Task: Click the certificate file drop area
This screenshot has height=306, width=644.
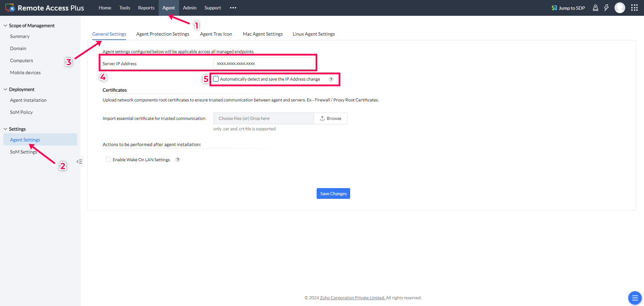Action: (264, 118)
